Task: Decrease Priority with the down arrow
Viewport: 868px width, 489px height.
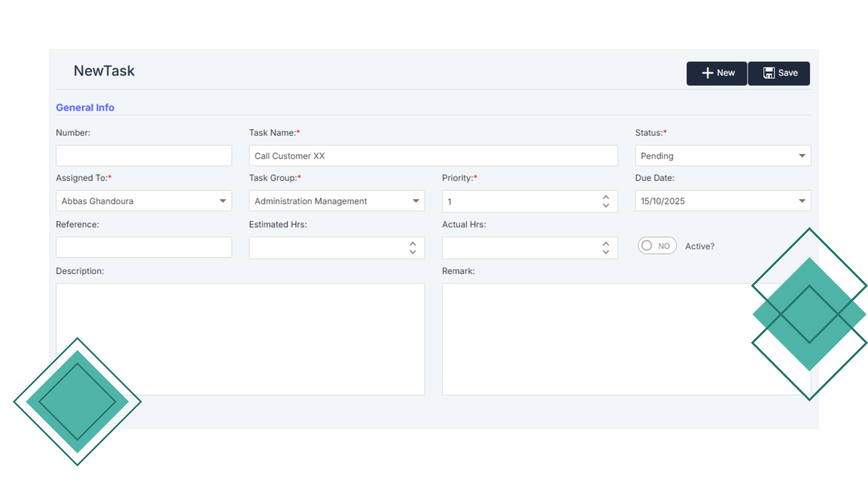Action: 606,205
